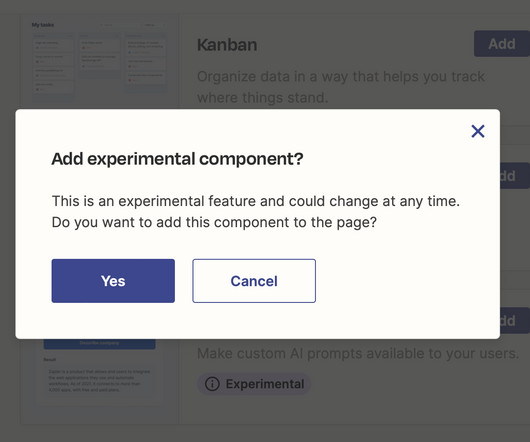The image size is (530, 442).
Task: Click the partially hidden Add button above AI prompts description
Action: [515, 320]
